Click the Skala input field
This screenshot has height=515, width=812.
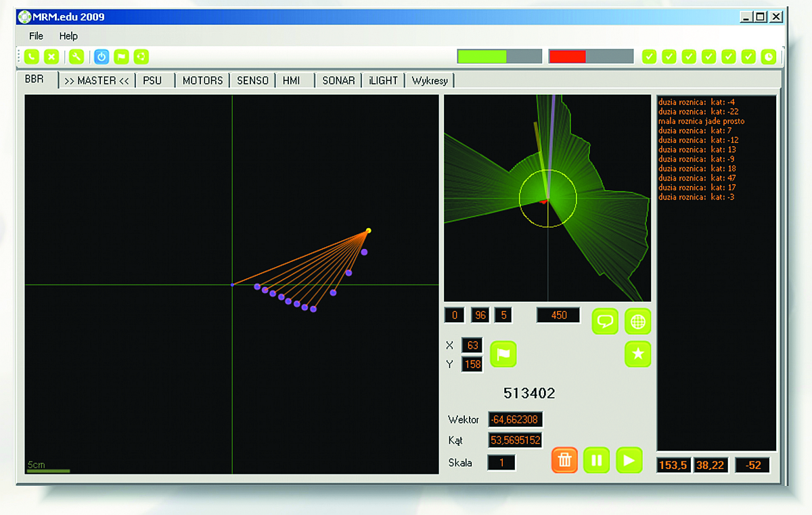501,463
